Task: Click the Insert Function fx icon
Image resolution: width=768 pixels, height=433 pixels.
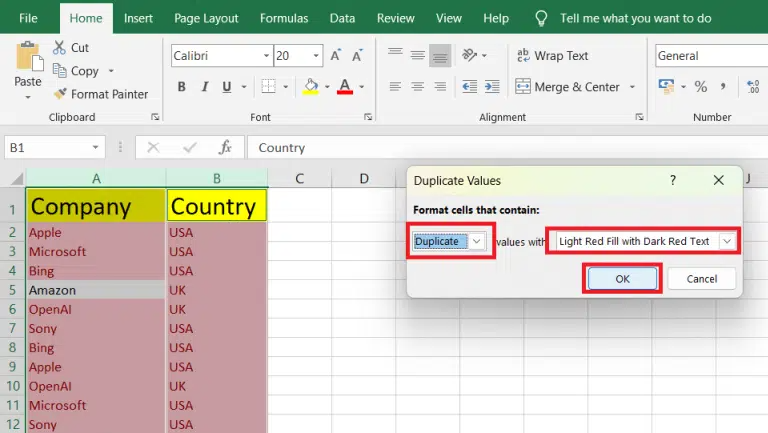Action: click(x=226, y=147)
